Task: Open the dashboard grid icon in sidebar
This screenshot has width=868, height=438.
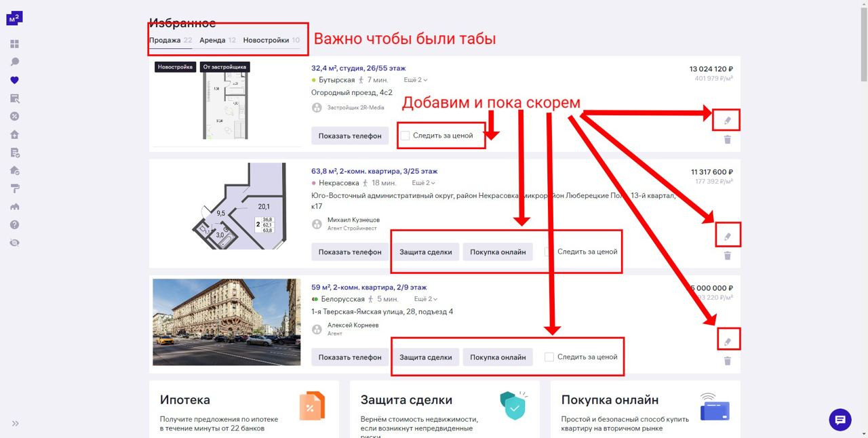Action: 15,44
